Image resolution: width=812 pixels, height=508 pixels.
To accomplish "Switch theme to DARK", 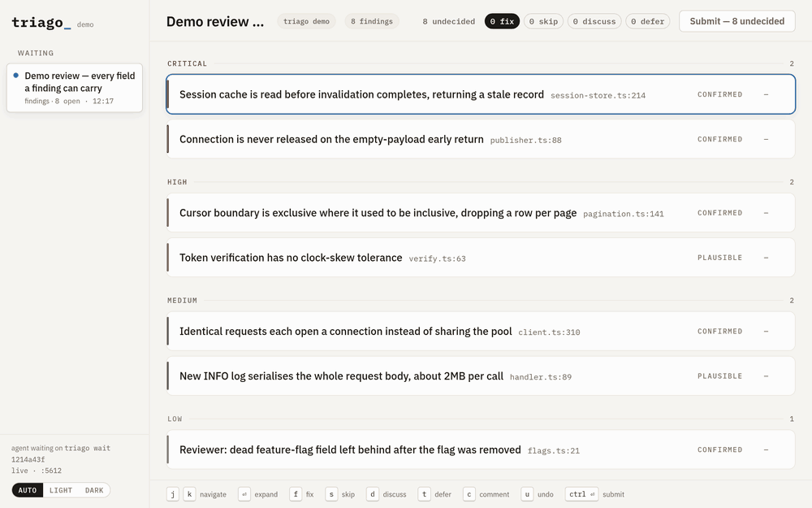I will [x=94, y=490].
